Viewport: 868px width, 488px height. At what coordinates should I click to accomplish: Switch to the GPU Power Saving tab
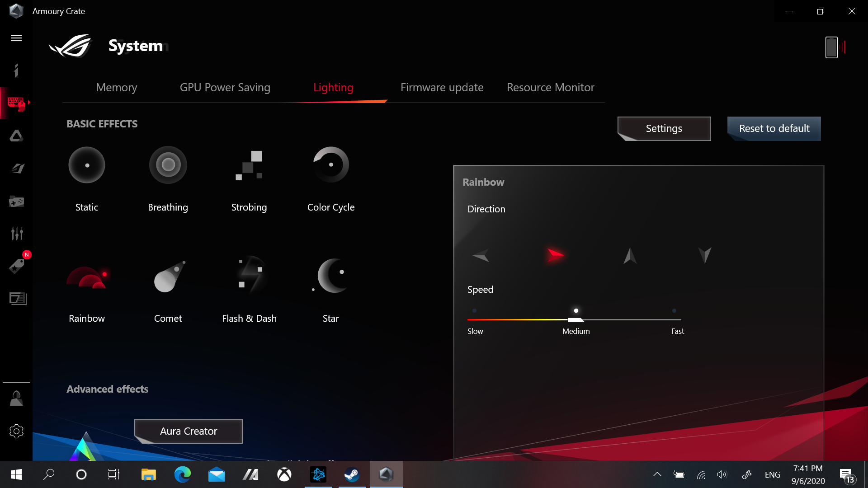[225, 88]
